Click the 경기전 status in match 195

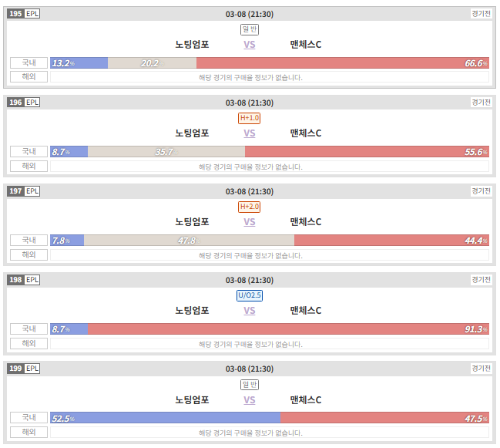[x=482, y=14]
